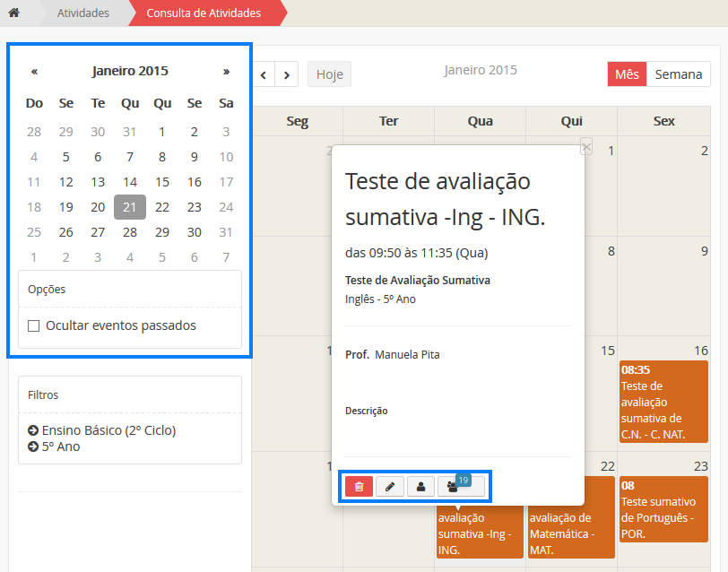Screen dimensions: 728x572
Task: Click the Hoje button
Action: [x=329, y=74]
